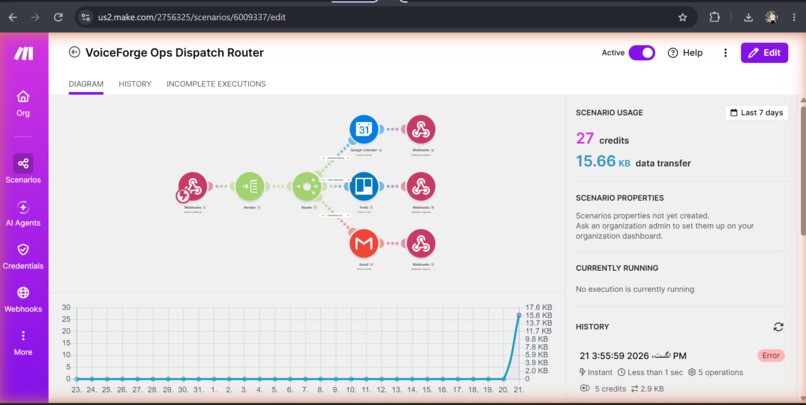Screen dimensions: 806x405
Task: Click the Error status badge
Action: click(x=771, y=356)
